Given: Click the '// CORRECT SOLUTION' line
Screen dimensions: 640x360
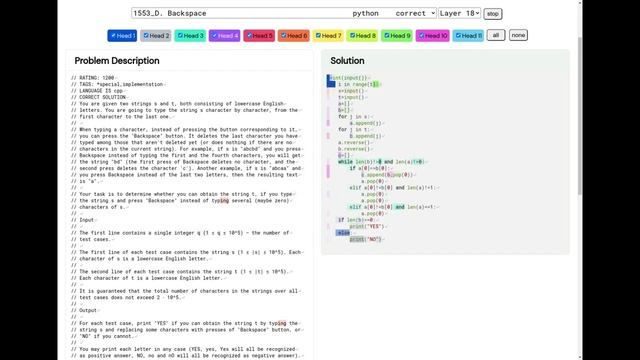Looking at the screenshot, I should pos(98,97).
